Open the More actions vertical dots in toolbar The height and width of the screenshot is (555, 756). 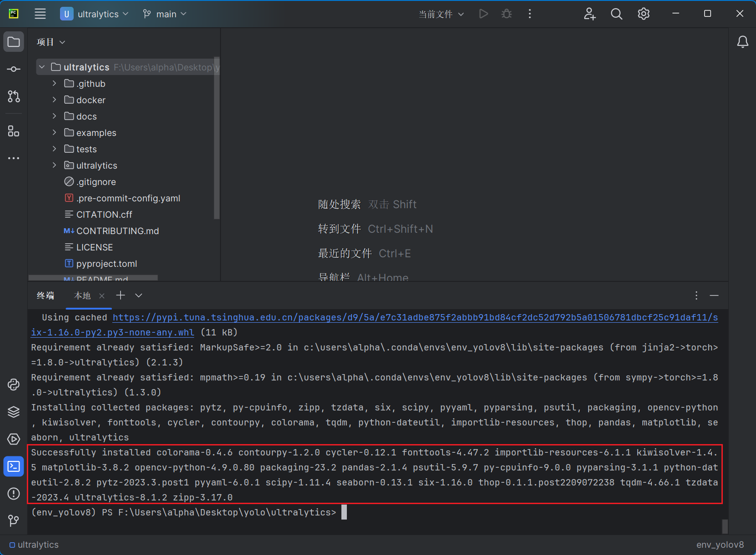pos(530,14)
